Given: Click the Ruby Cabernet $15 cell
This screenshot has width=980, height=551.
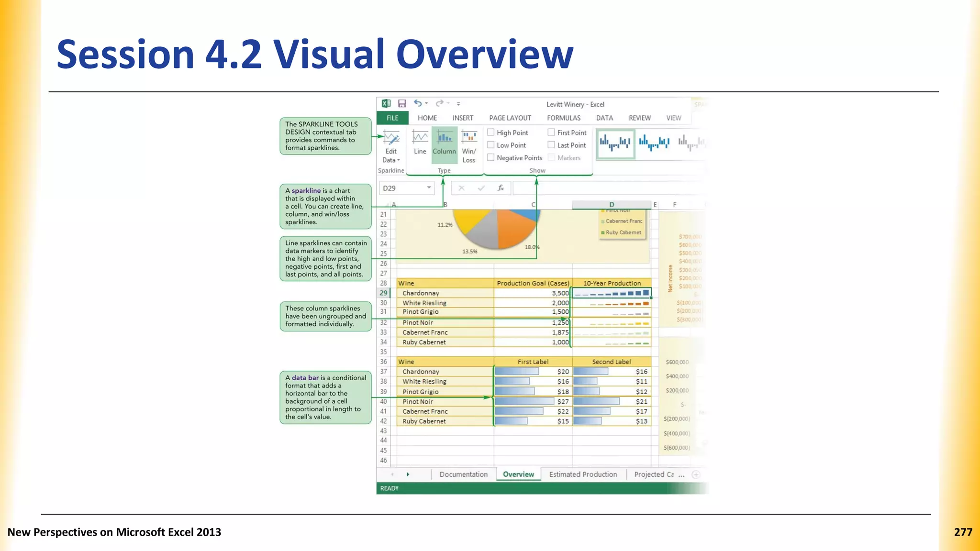Looking at the screenshot, I should tap(533, 421).
